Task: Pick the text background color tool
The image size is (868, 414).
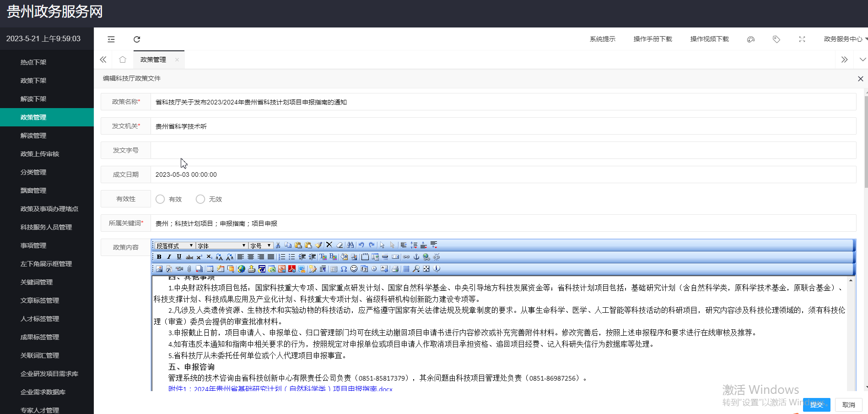Action: coord(333,257)
